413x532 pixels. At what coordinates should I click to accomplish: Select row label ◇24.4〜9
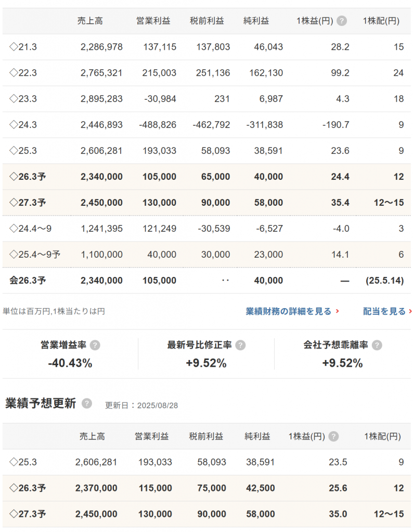pyautogui.click(x=31, y=229)
